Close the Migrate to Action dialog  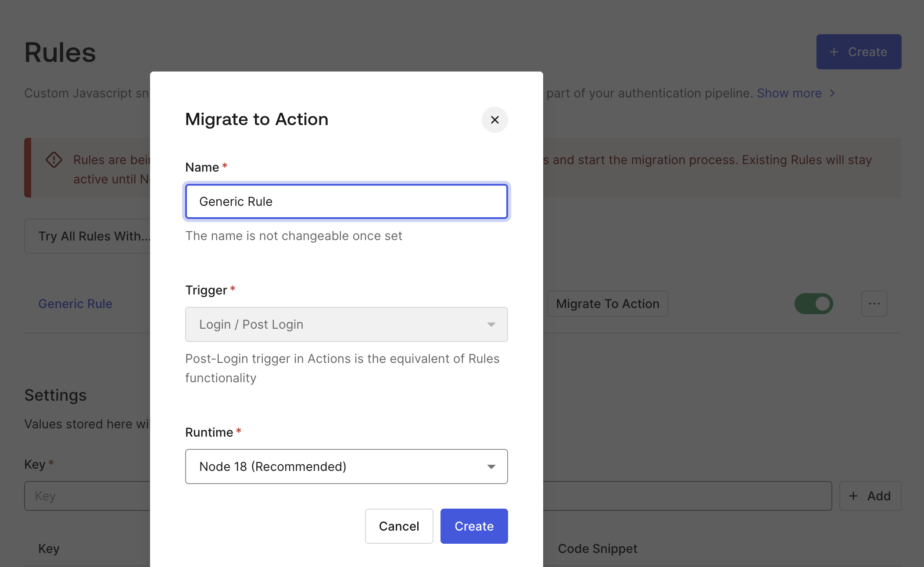(494, 120)
